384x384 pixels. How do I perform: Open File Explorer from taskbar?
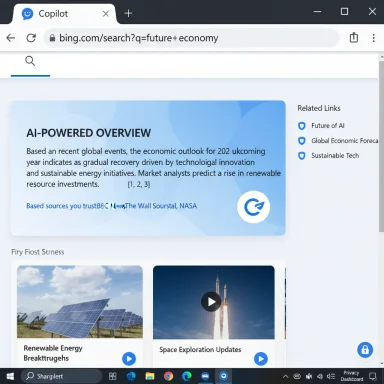pos(150,376)
